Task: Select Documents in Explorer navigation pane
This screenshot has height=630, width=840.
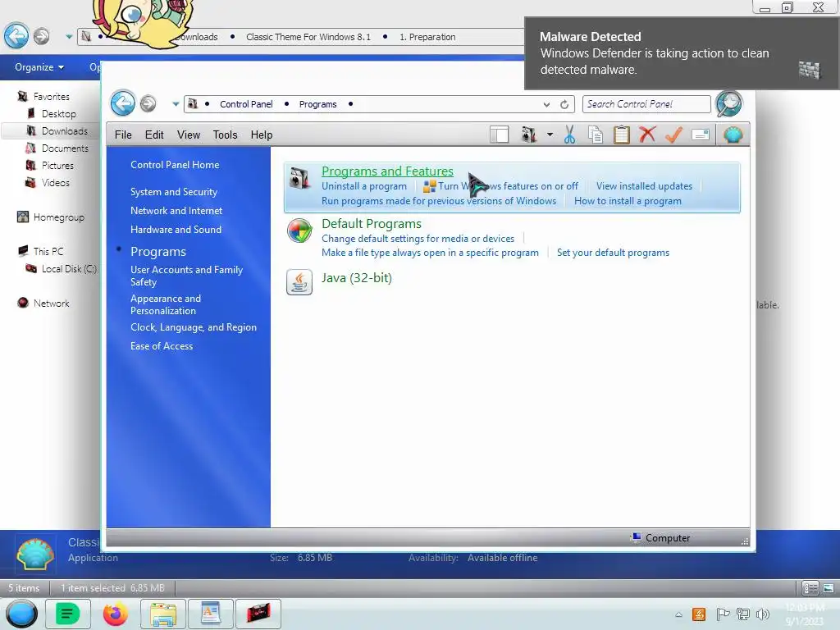Action: point(65,148)
